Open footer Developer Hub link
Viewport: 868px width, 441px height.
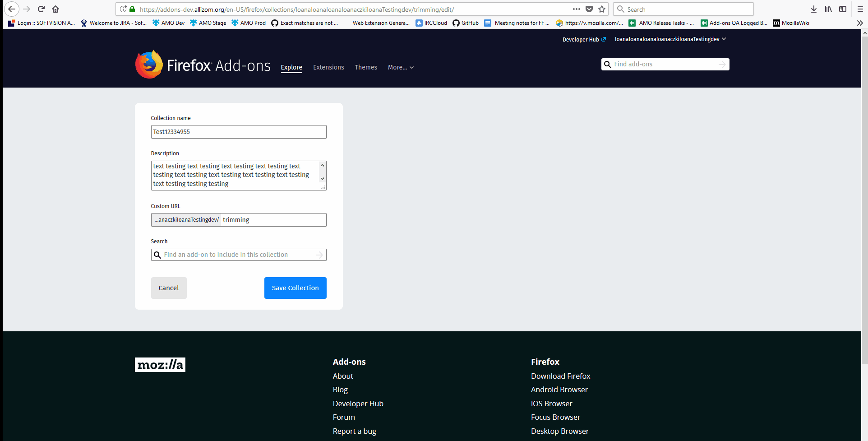(x=358, y=404)
